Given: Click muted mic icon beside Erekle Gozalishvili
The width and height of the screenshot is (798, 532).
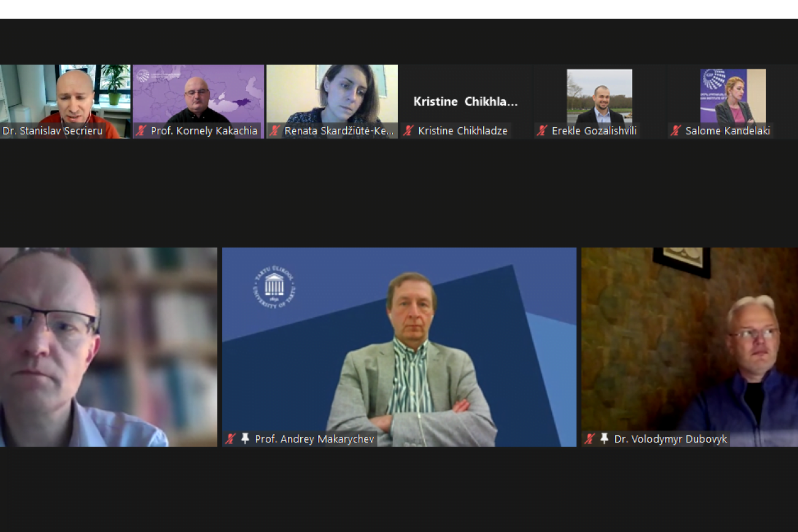Looking at the screenshot, I should pyautogui.click(x=542, y=131).
